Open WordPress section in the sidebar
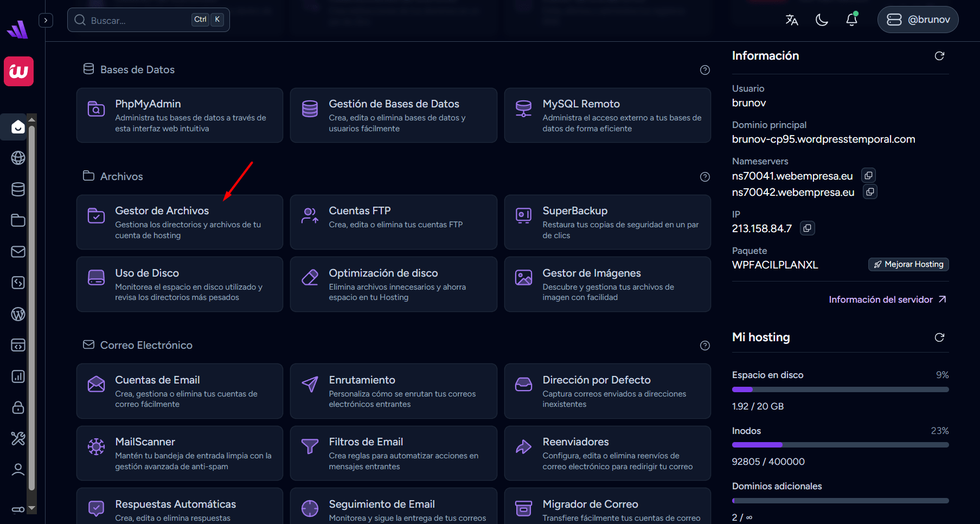The width and height of the screenshot is (980, 524). (18, 314)
